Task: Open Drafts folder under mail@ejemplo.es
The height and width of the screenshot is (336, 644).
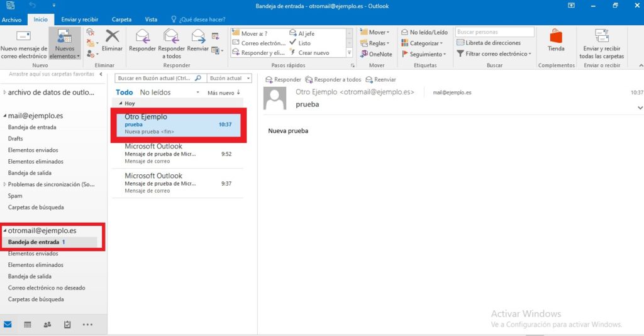Action: (x=15, y=139)
